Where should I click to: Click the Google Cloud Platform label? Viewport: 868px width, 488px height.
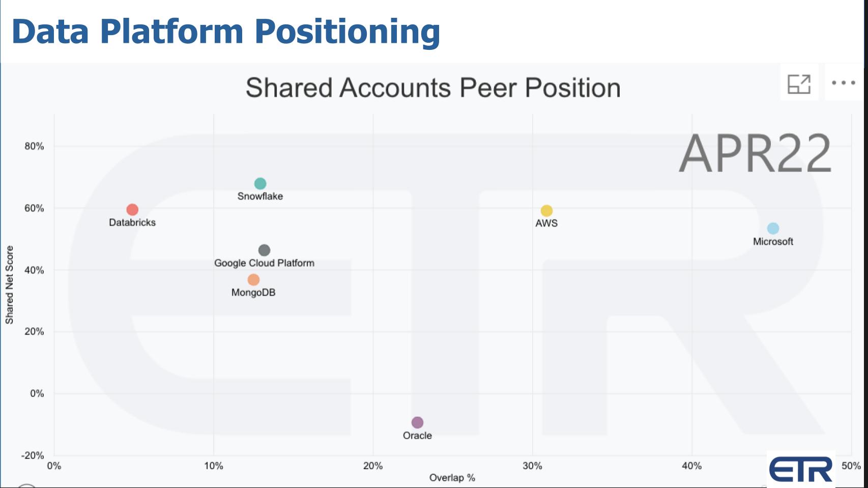tap(264, 263)
